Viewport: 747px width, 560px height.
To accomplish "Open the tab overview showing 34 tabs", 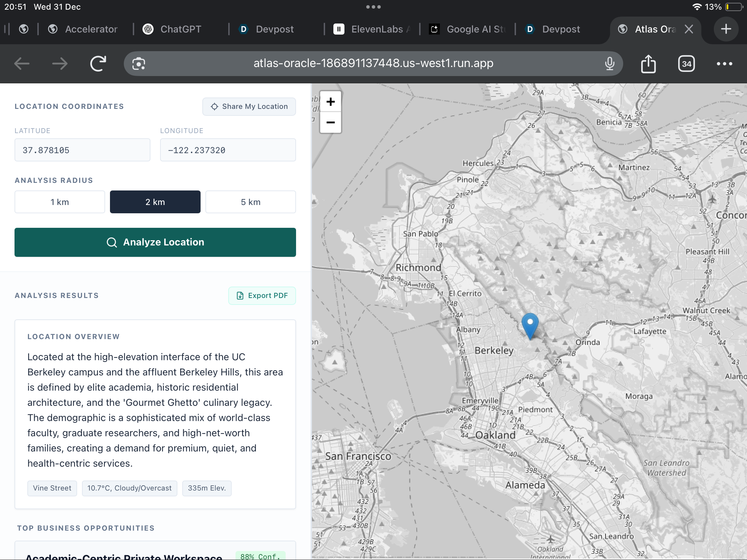I will click(686, 64).
